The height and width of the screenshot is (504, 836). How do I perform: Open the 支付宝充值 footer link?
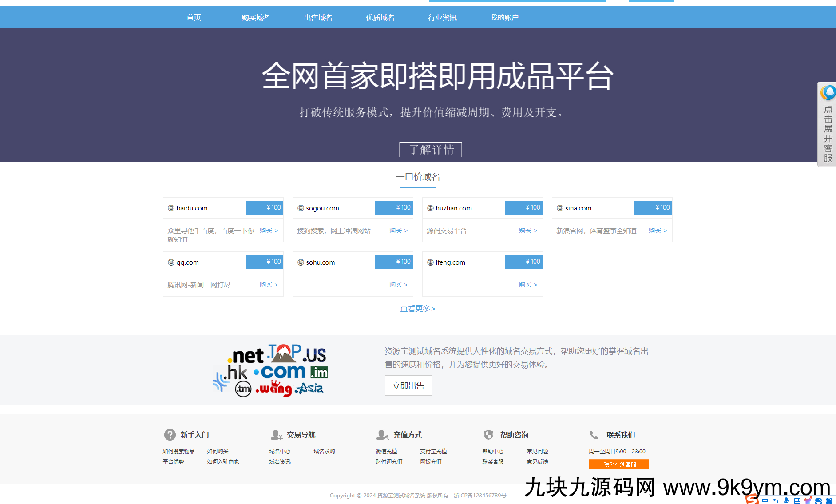click(x=433, y=452)
